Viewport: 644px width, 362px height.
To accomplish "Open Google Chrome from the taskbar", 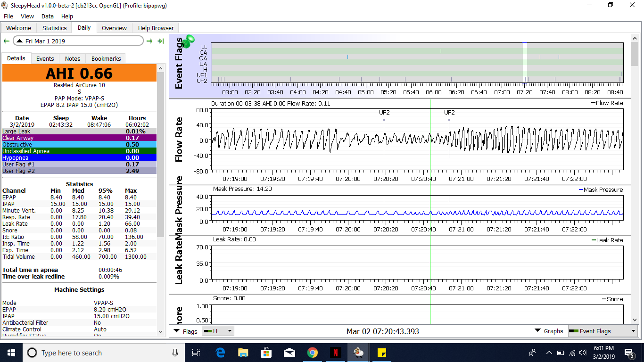I will (312, 353).
